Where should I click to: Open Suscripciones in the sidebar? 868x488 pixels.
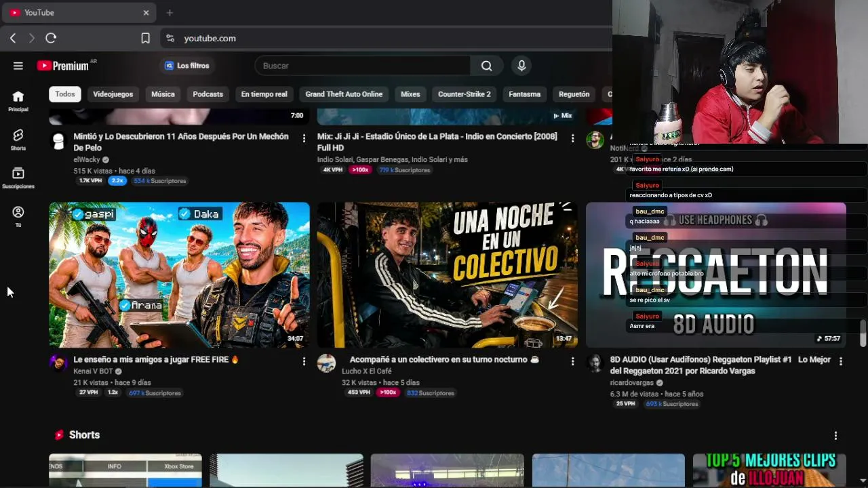coord(18,178)
